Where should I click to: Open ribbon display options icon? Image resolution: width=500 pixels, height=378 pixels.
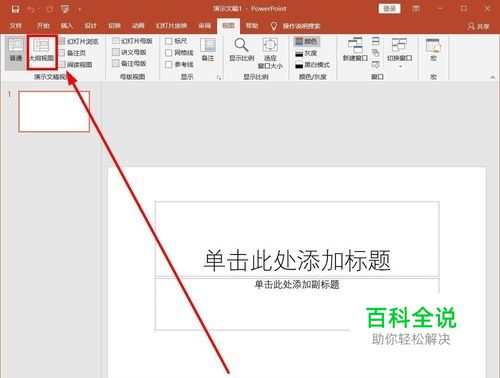click(x=416, y=9)
